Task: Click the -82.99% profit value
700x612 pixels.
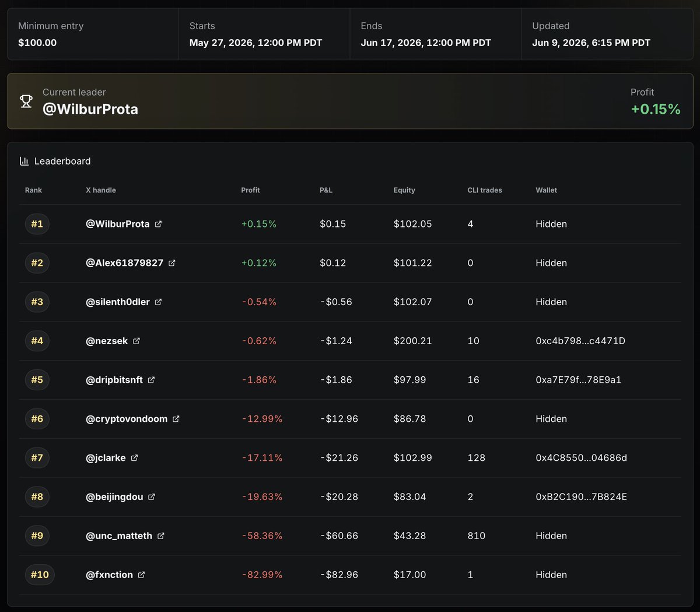Action: 262,575
